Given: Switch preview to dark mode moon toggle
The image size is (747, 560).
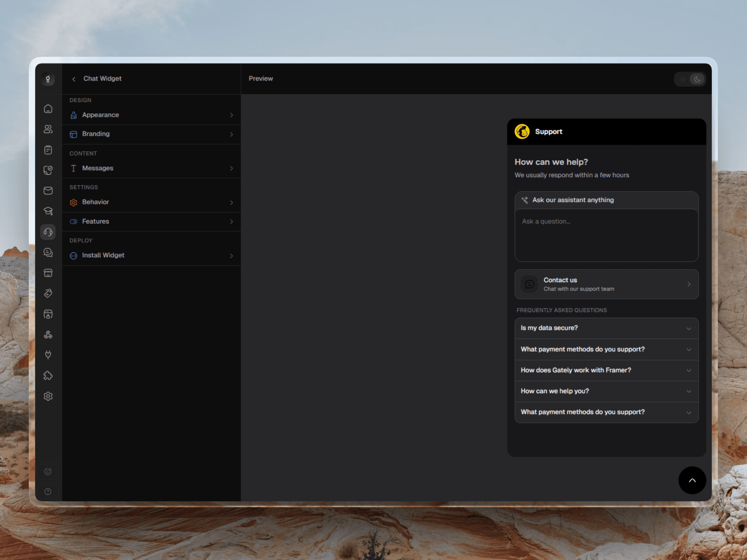Looking at the screenshot, I should (x=697, y=79).
